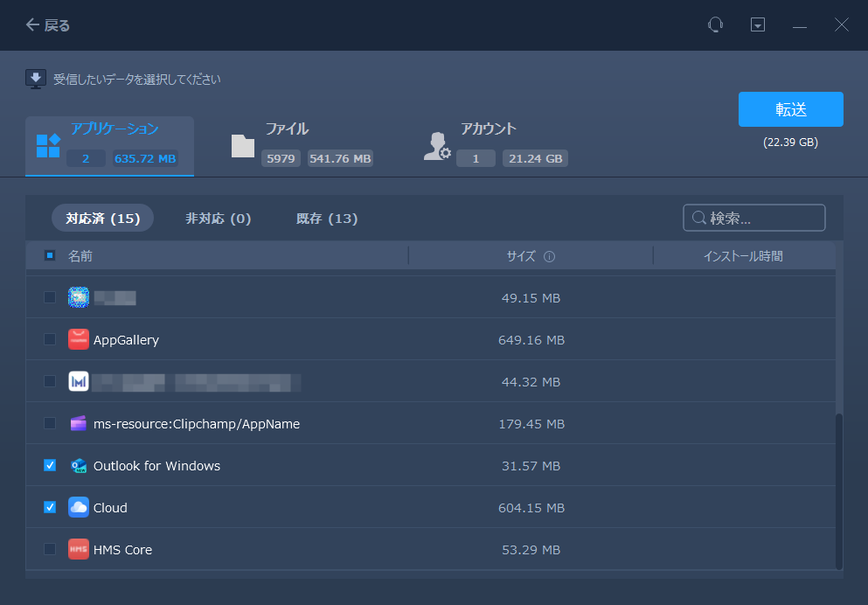Click the HMS Core app icon
868x605 pixels.
[79, 550]
